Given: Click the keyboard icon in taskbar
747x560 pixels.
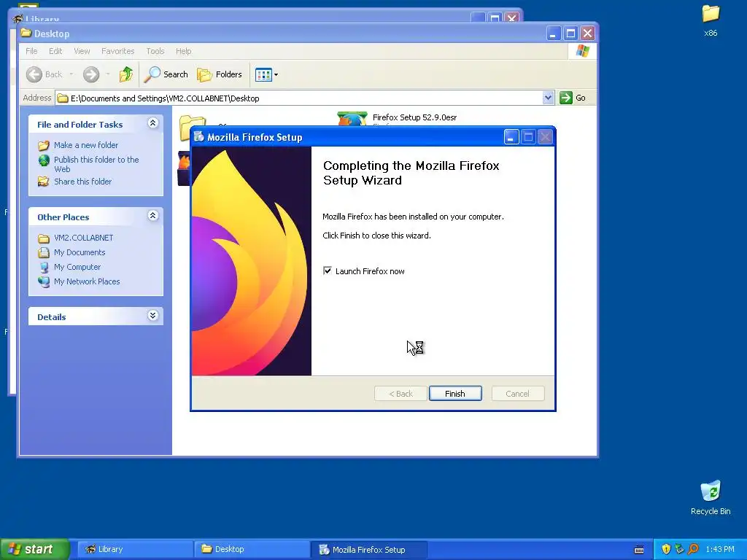Looking at the screenshot, I should [639, 550].
